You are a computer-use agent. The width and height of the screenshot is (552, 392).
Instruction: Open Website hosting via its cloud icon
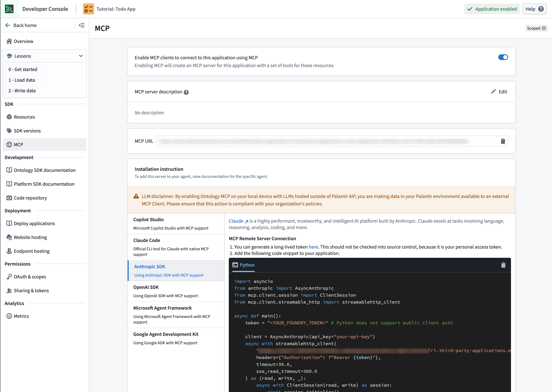9,237
